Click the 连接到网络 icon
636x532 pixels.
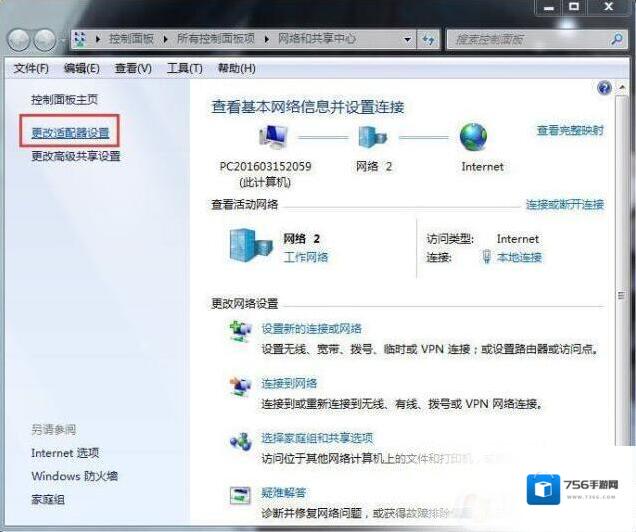coord(241,384)
